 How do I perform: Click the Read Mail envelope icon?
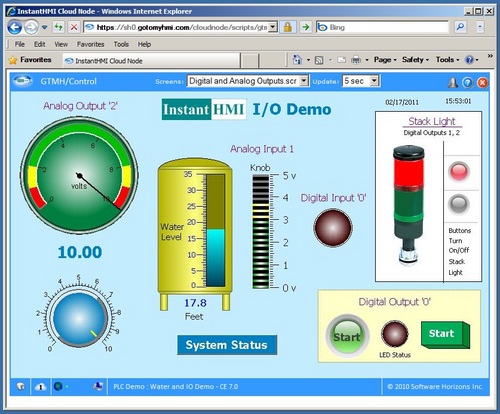click(x=341, y=60)
